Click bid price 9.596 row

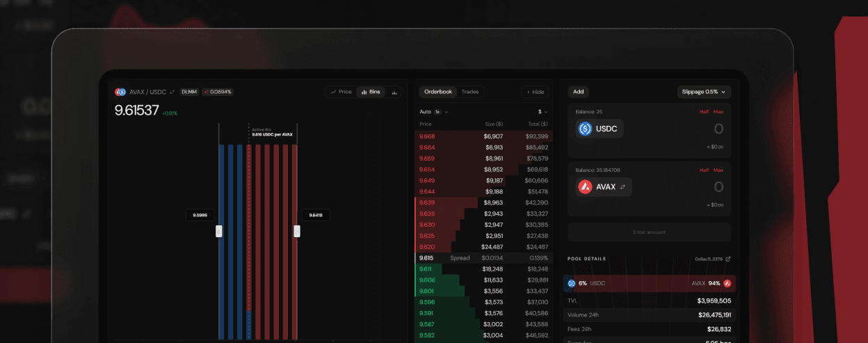coord(484,302)
